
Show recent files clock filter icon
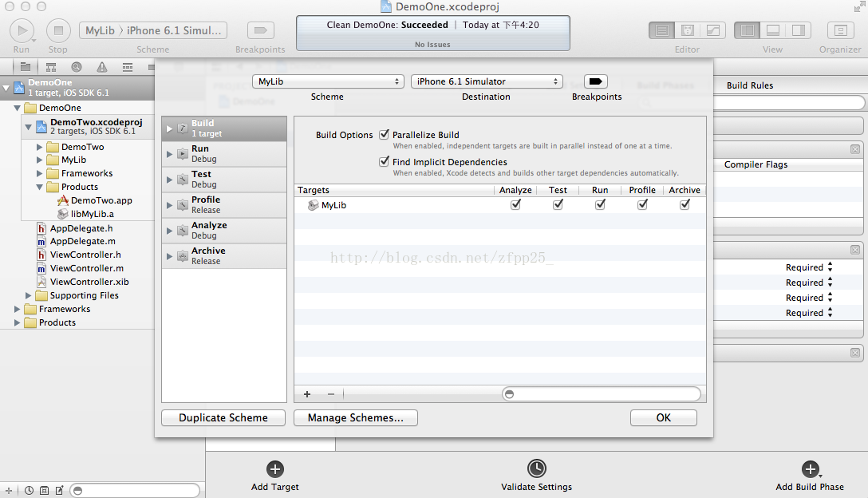pyautogui.click(x=29, y=490)
